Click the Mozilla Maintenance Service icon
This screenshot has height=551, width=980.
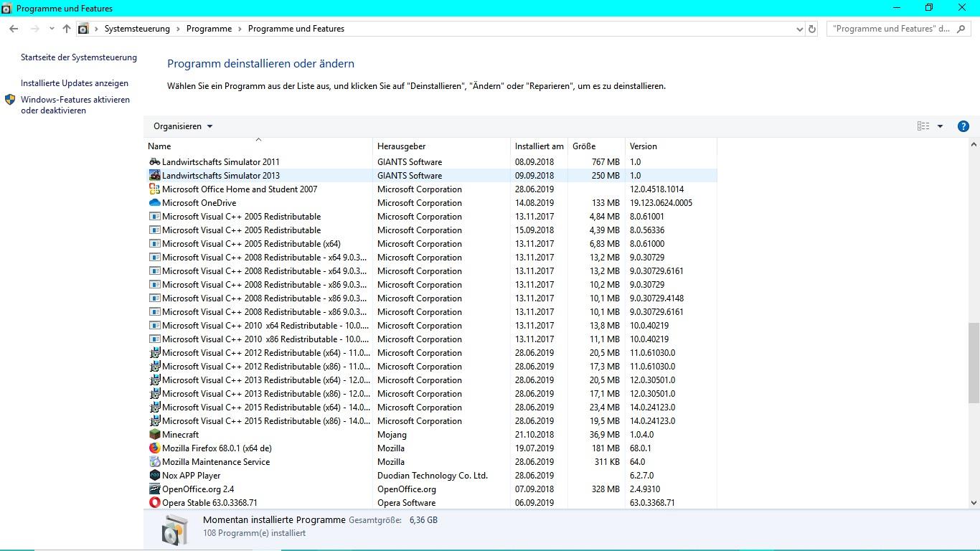[x=154, y=462]
